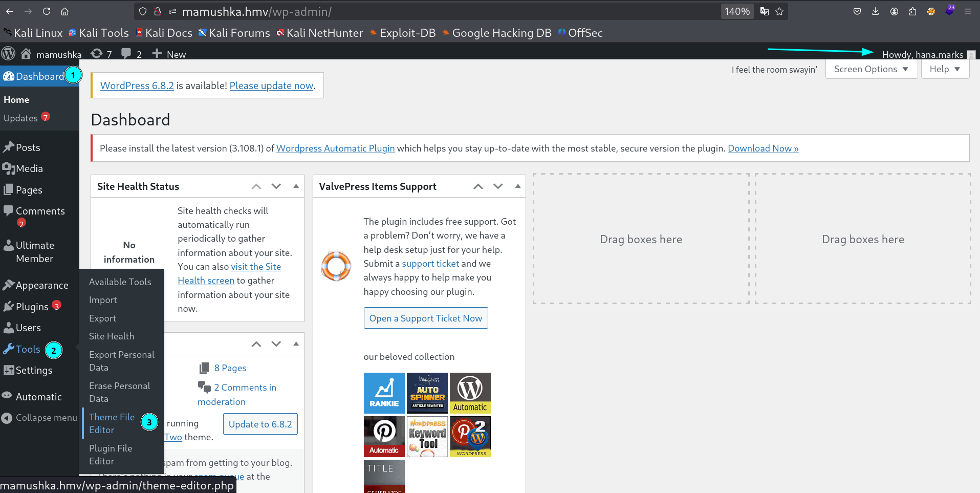Open the WordPress Keyword Tool thumbnail
Viewport: 980px width, 493px height.
click(427, 437)
